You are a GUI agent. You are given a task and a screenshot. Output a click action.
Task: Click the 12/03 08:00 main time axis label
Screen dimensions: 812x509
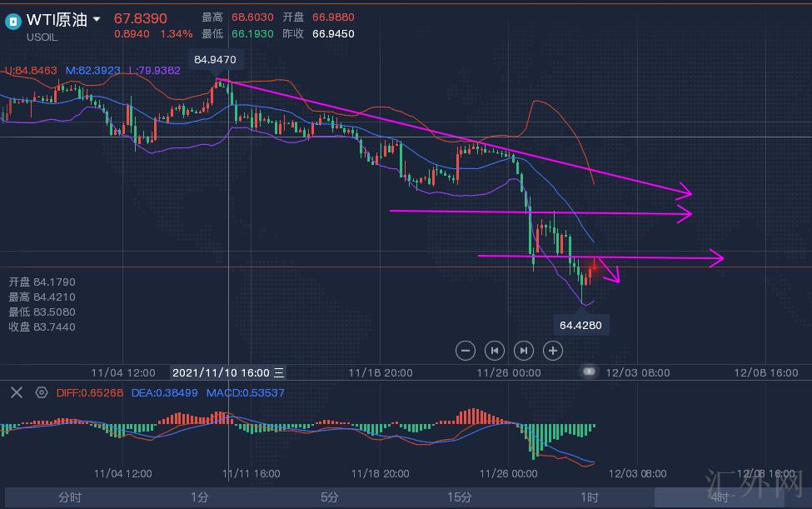(637, 373)
